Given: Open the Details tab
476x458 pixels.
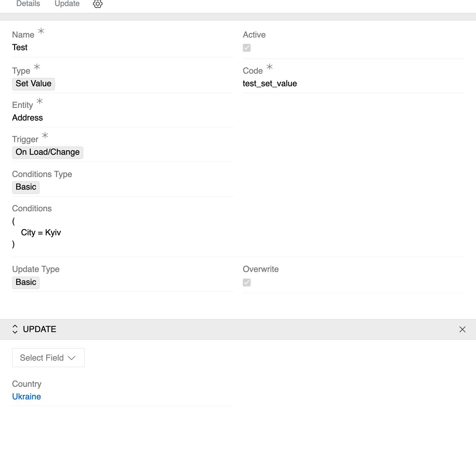Looking at the screenshot, I should coord(28,4).
